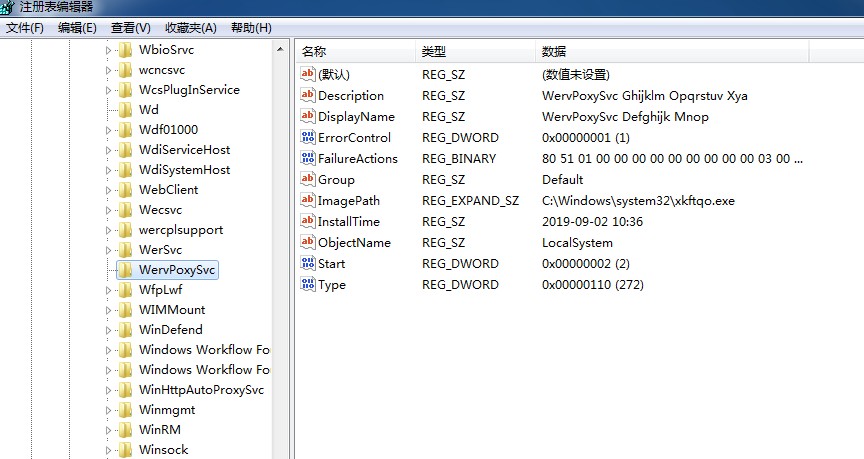Click the folder icon for WinDefend
Image resolution: width=864 pixels, height=459 pixels.
(125, 330)
